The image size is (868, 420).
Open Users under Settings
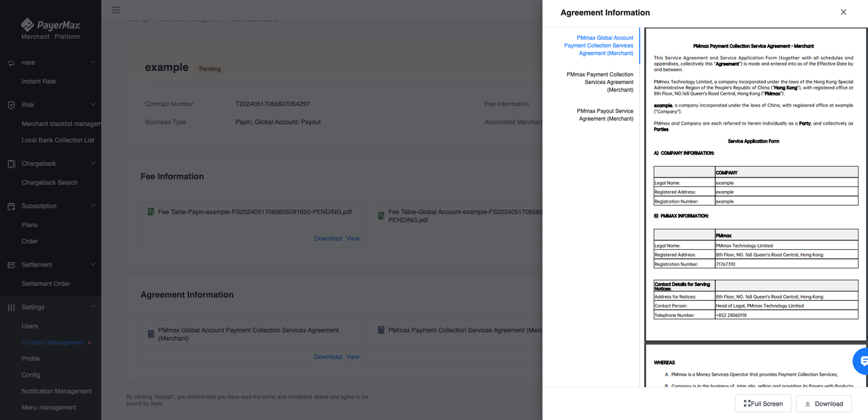click(x=30, y=327)
